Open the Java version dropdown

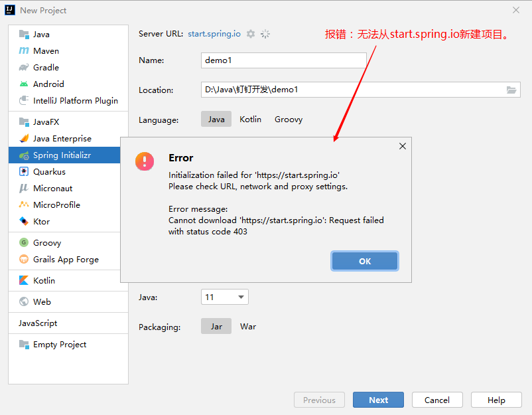point(225,297)
